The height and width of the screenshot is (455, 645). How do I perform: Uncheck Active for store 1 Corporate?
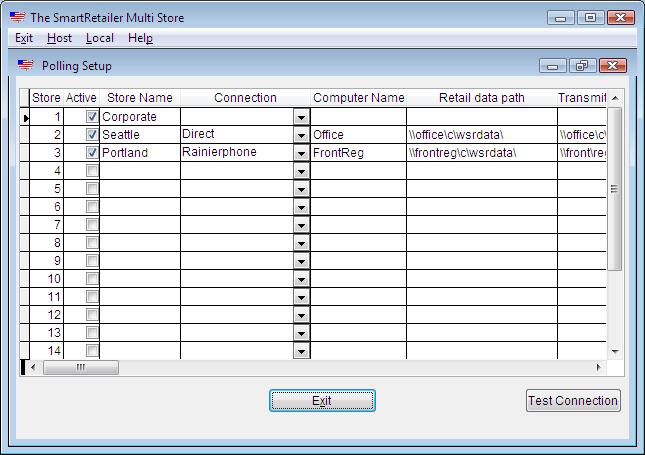pos(92,116)
